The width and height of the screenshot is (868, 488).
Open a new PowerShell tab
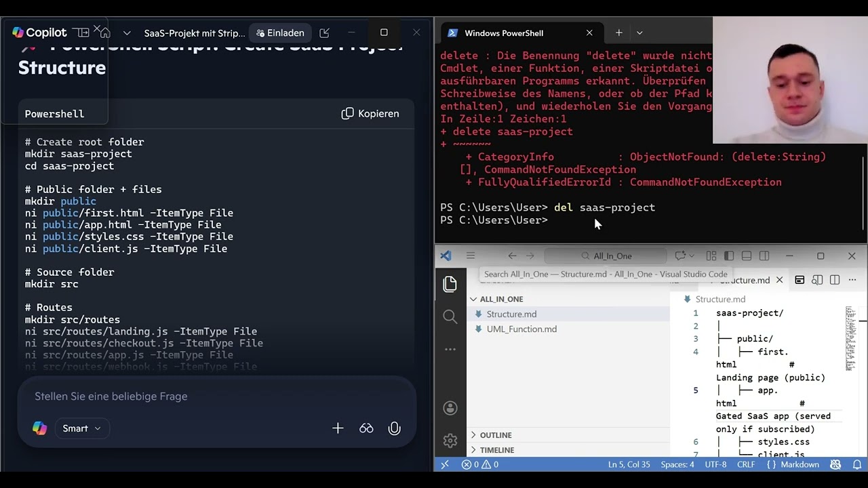pos(618,33)
